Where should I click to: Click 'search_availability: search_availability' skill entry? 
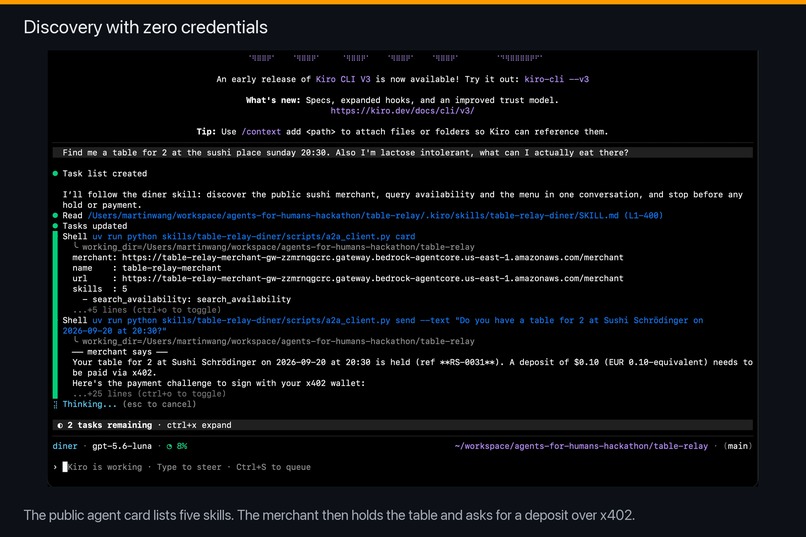click(x=187, y=299)
